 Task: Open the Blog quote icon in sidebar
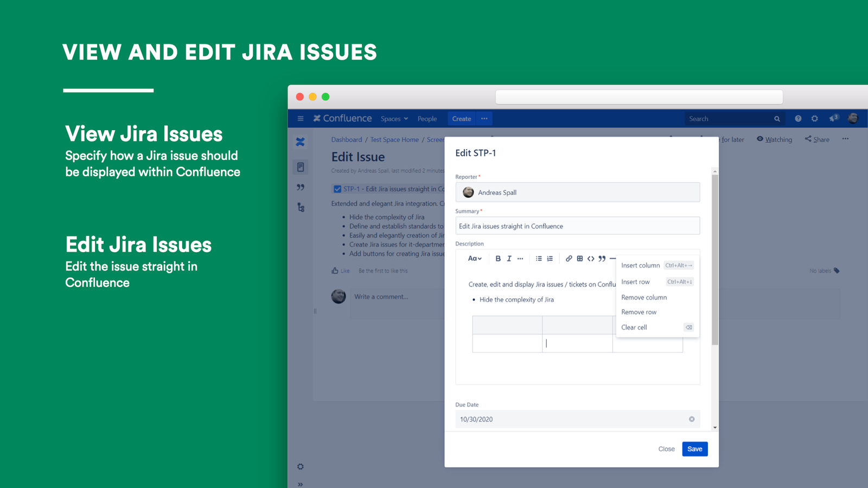[301, 188]
